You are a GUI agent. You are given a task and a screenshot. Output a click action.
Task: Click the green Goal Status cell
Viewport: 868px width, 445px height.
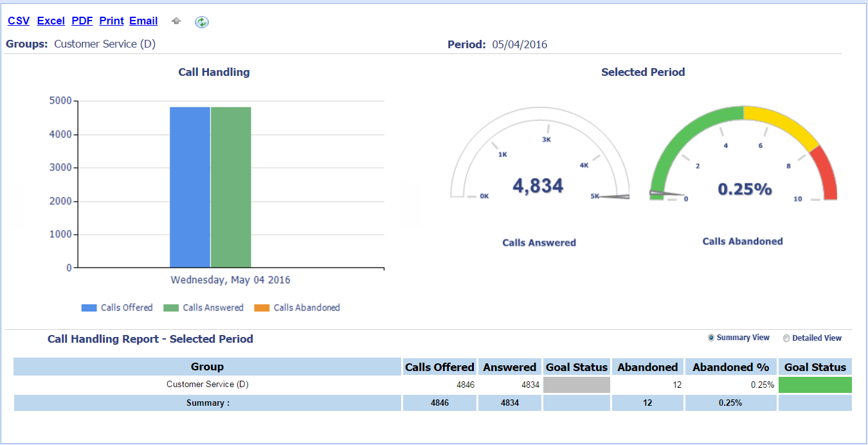tap(815, 385)
